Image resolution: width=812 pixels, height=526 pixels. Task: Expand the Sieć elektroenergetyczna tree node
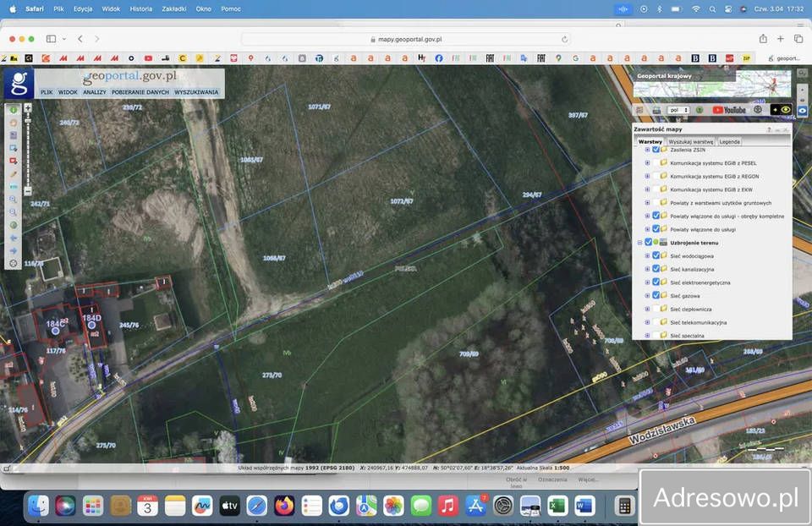pyautogui.click(x=647, y=282)
